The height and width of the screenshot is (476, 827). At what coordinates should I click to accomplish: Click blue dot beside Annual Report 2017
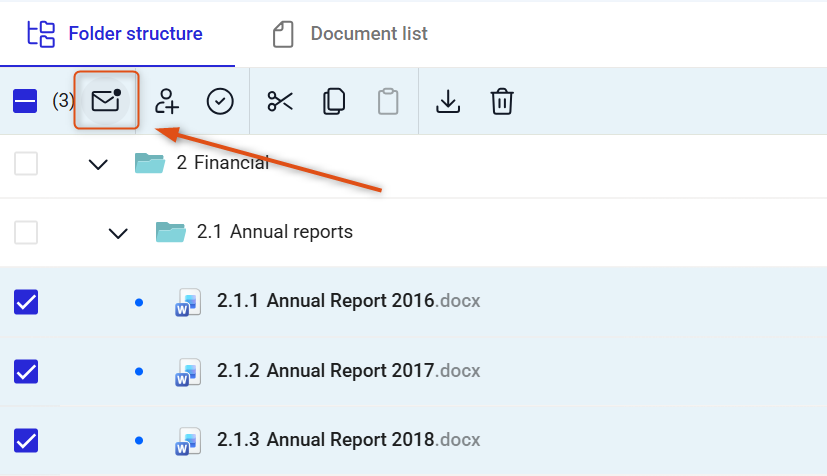139,372
